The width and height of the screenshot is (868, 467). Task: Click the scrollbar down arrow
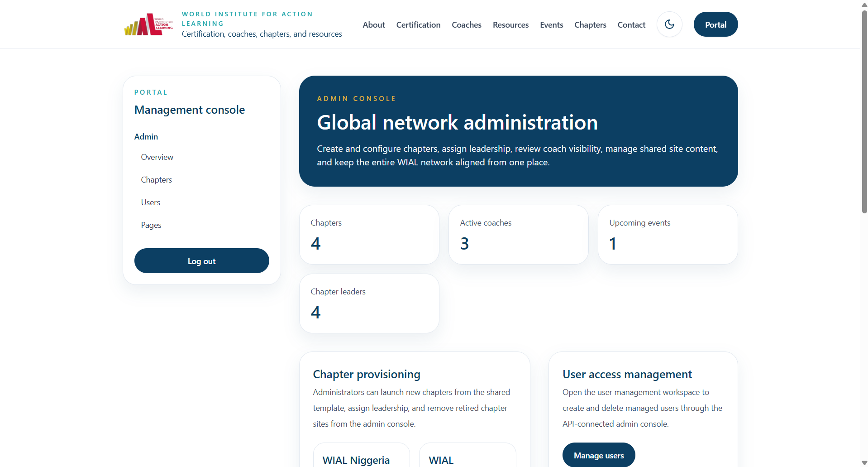click(864, 463)
